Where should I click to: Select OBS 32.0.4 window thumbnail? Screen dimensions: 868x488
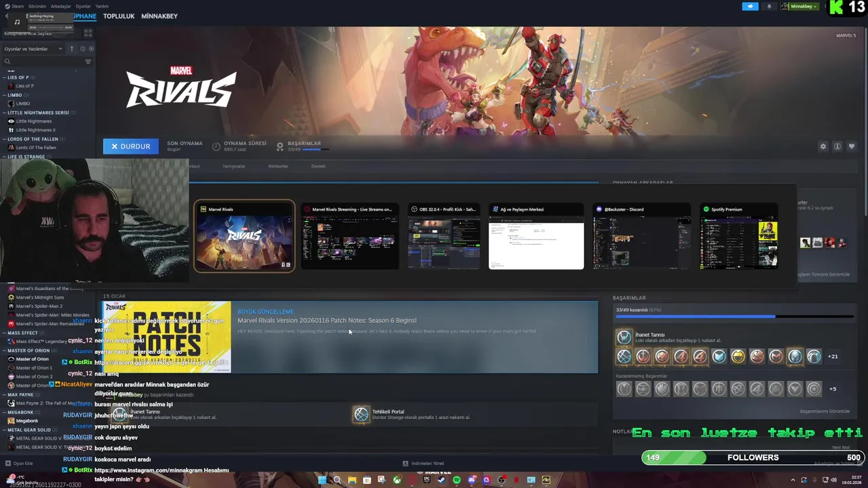point(444,236)
